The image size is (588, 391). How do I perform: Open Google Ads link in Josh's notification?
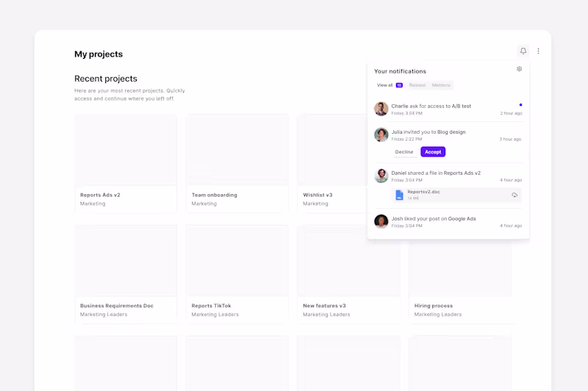click(x=462, y=218)
